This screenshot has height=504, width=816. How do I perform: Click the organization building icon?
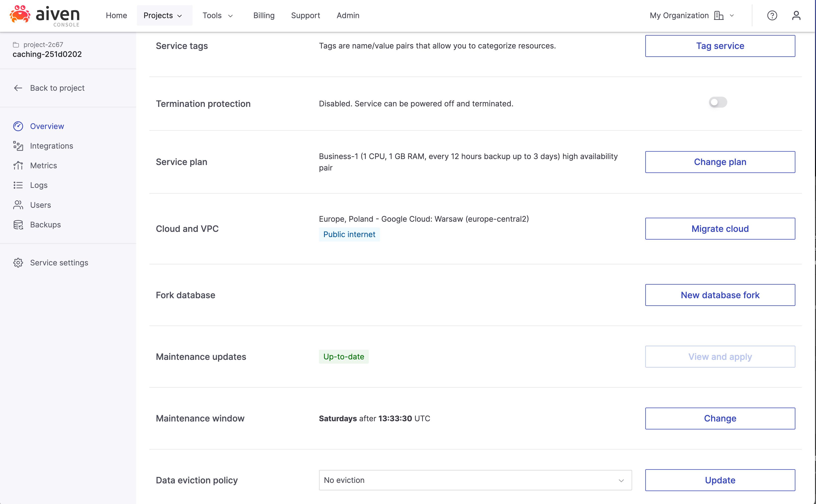(719, 15)
